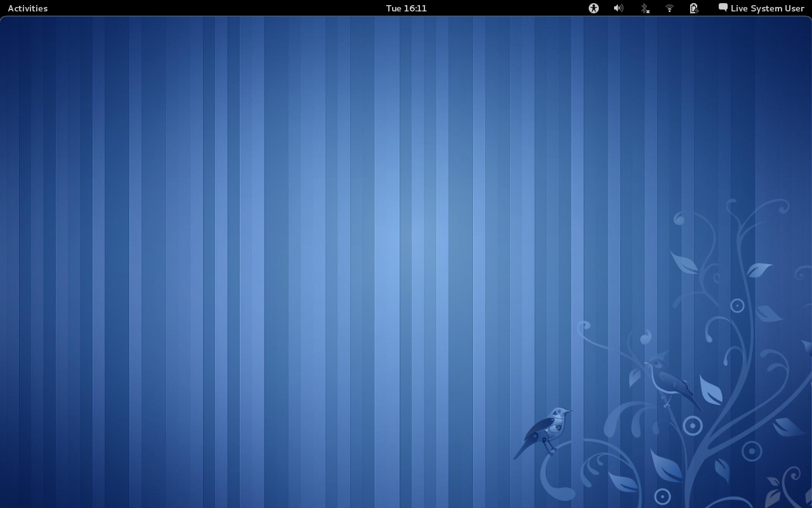Open the Universal Access accessibility menu
This screenshot has width=812, height=508.
593,8
